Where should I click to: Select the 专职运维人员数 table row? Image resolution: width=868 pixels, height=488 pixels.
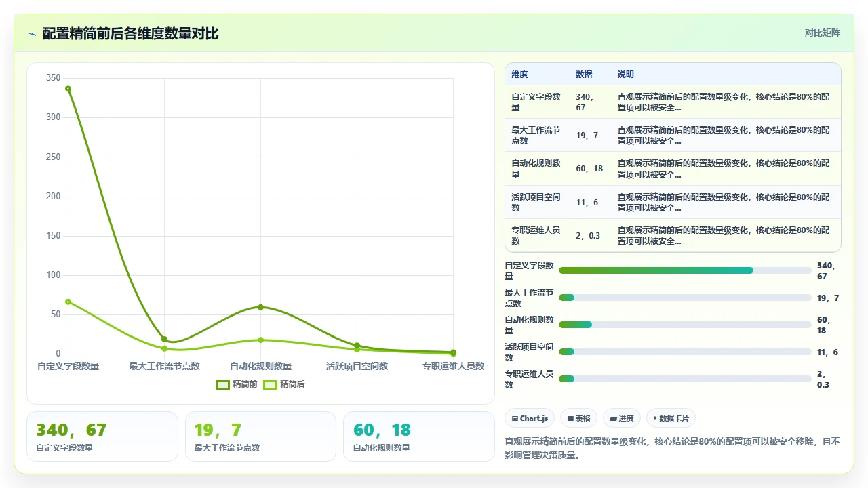(673, 235)
